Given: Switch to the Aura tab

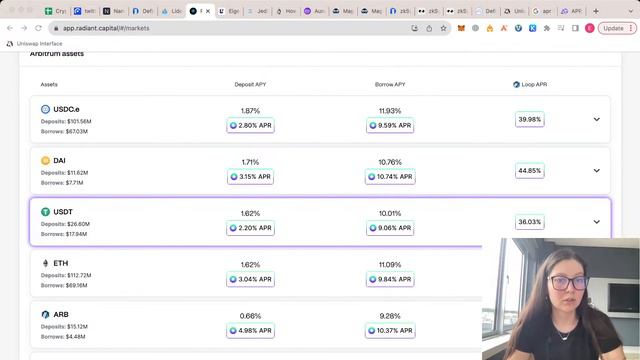Looking at the screenshot, I should tap(315, 11).
